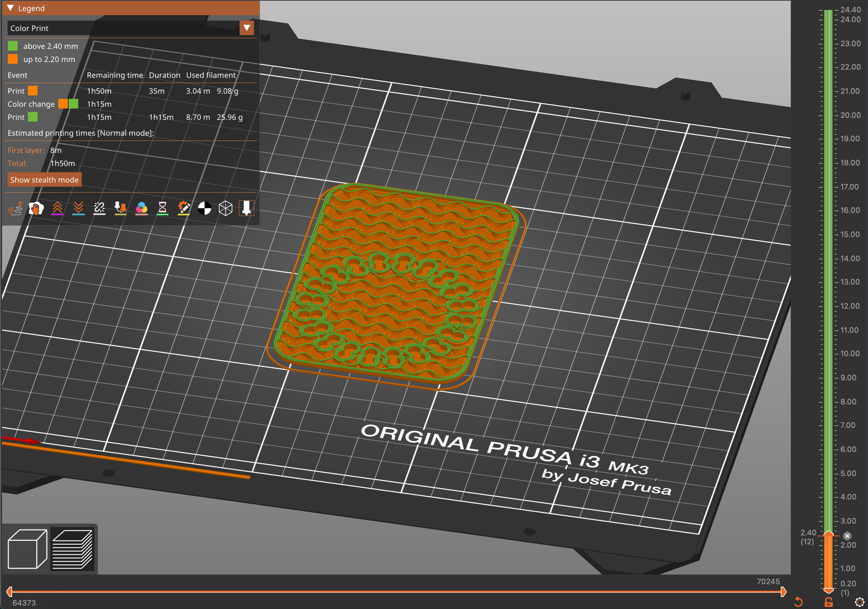Toggle travel moves visibility icon

click(x=16, y=208)
